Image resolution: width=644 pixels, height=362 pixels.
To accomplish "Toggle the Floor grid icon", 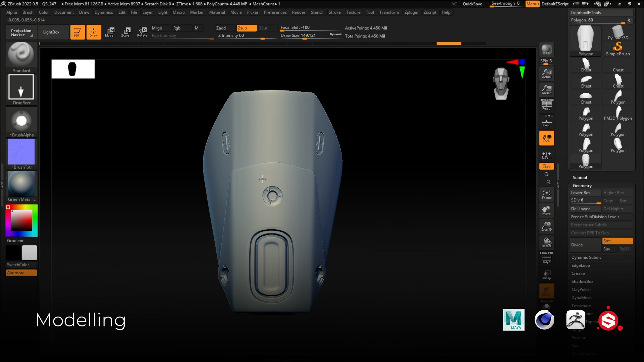I will (546, 122).
